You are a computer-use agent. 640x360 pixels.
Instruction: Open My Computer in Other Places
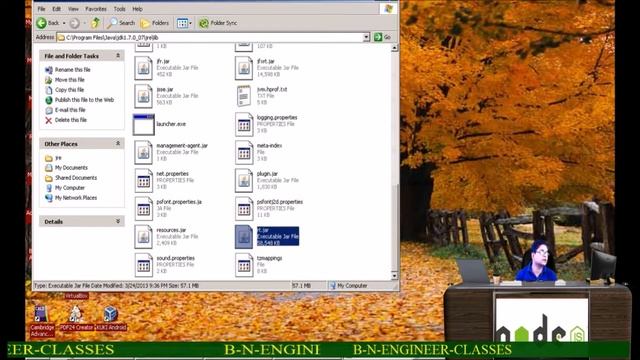coord(70,188)
